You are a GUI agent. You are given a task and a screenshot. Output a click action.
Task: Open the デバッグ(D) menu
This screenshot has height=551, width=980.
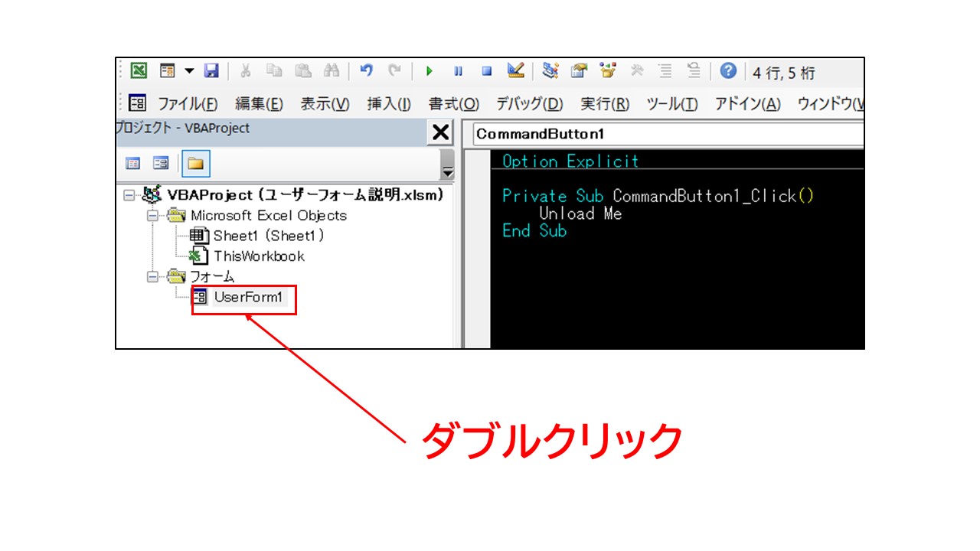click(529, 104)
